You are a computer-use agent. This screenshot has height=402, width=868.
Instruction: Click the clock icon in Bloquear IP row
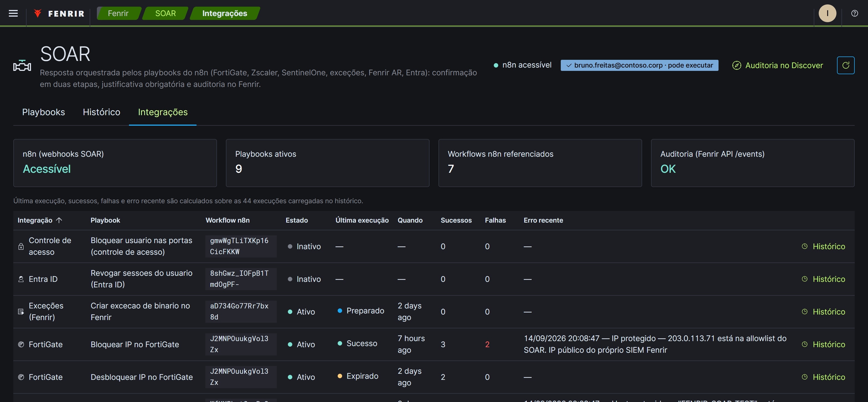pos(805,344)
